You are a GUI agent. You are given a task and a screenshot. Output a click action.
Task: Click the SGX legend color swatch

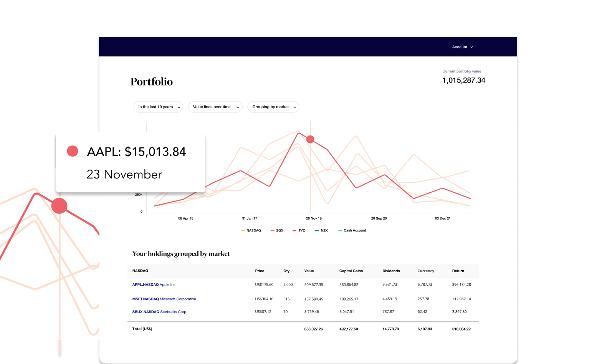pos(273,231)
